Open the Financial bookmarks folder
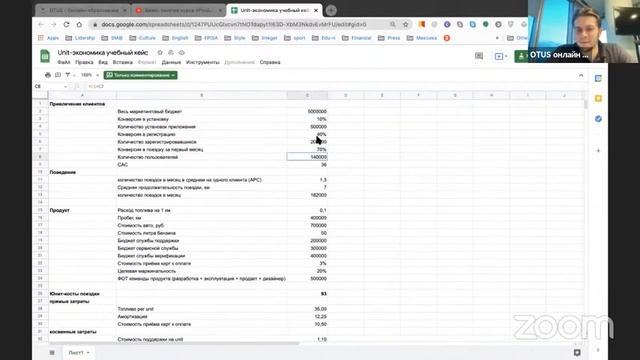Viewport: 640px width, 360px height. click(357, 38)
